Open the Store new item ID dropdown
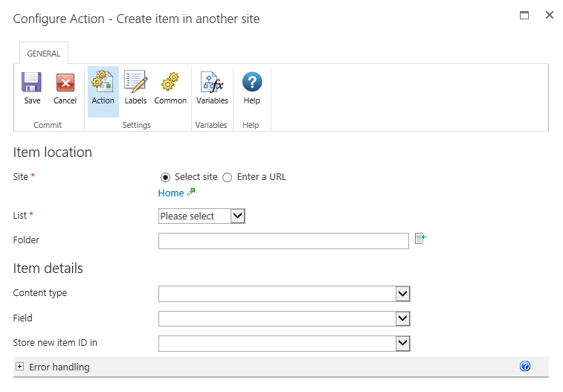The width and height of the screenshot is (563, 392). [x=284, y=343]
